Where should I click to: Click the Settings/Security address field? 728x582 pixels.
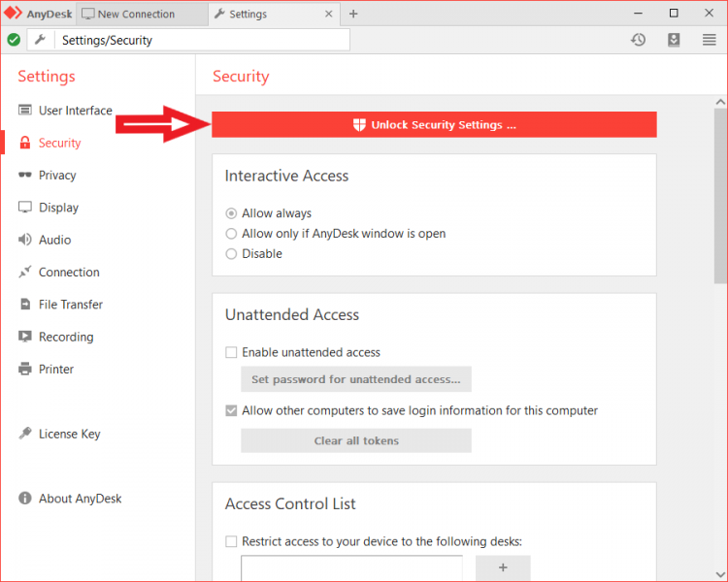tap(203, 40)
